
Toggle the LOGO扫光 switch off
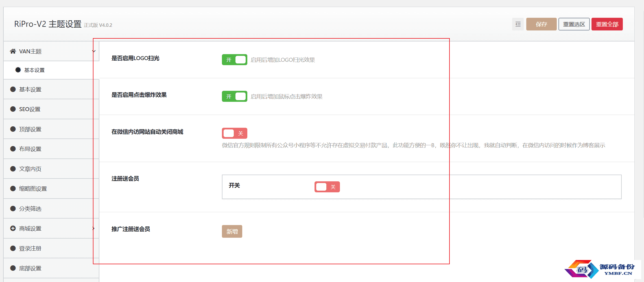pos(234,60)
